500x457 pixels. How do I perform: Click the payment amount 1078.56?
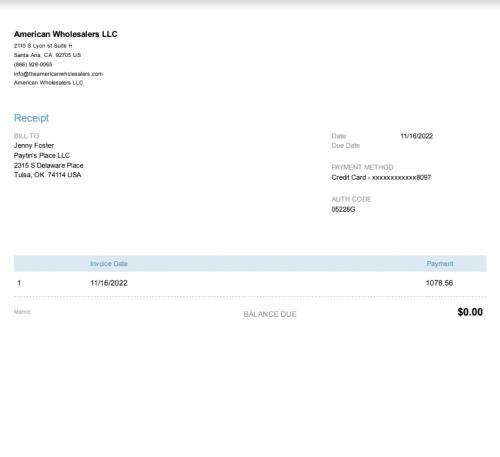[x=439, y=283]
